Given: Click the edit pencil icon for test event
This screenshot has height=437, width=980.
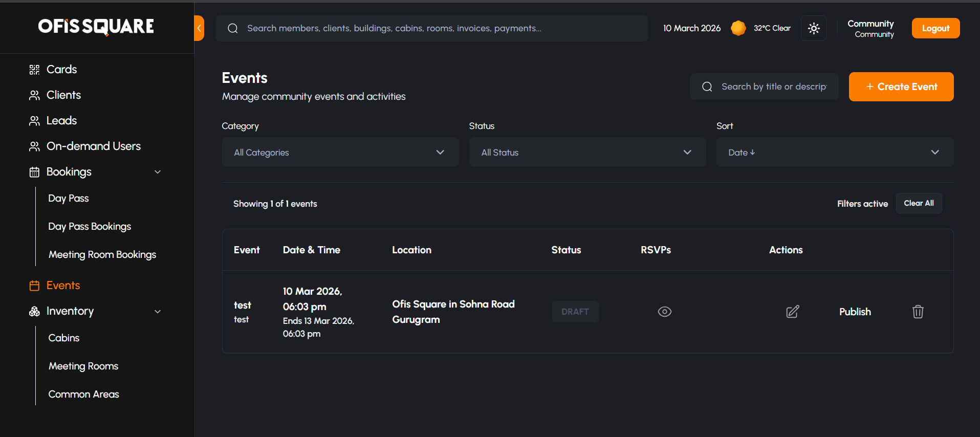Looking at the screenshot, I should (x=792, y=312).
